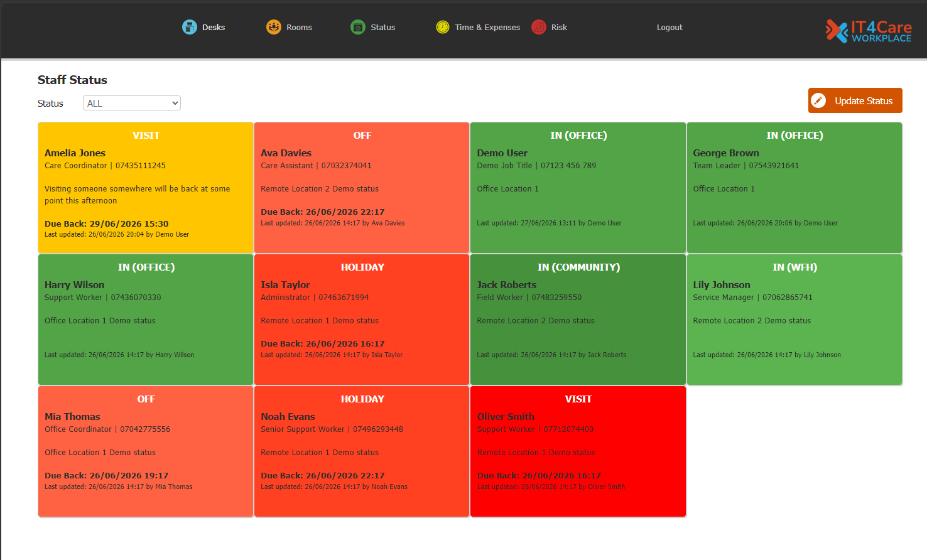The height and width of the screenshot is (560, 927).
Task: Click the Desks icon in navigation bar
Action: 190,27
